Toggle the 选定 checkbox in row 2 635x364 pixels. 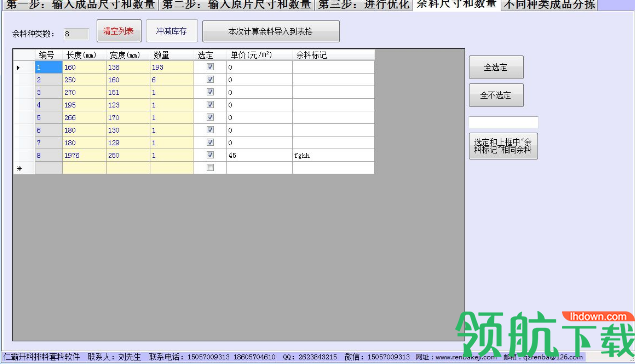[210, 79]
